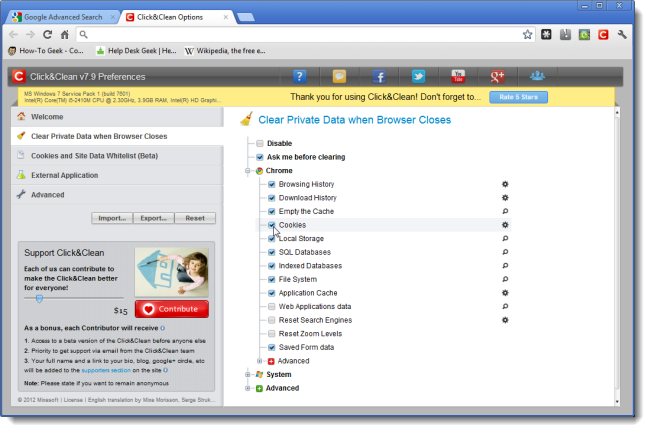Screen dimensions: 650x432
Task: Click the magnifier icon beside Indexed Databases
Action: coord(505,265)
